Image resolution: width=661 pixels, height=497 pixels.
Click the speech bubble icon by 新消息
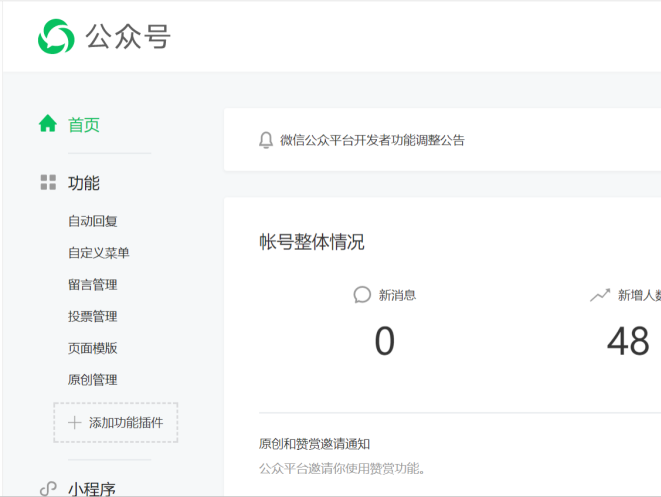click(x=362, y=295)
